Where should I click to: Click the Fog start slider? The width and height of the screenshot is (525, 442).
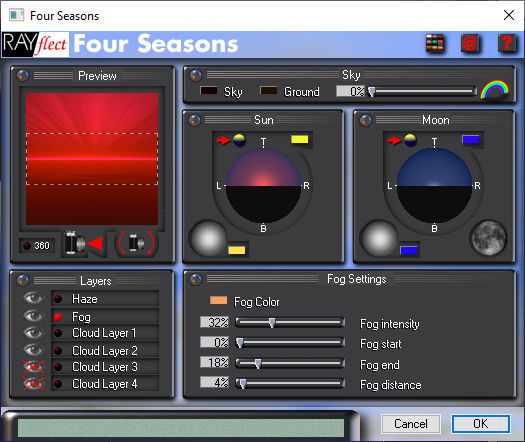coord(290,343)
